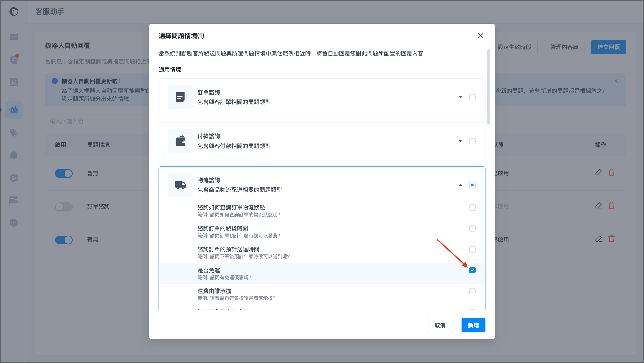Click the 操作 column header
Image resolution: width=644 pixels, height=363 pixels.
600,145
